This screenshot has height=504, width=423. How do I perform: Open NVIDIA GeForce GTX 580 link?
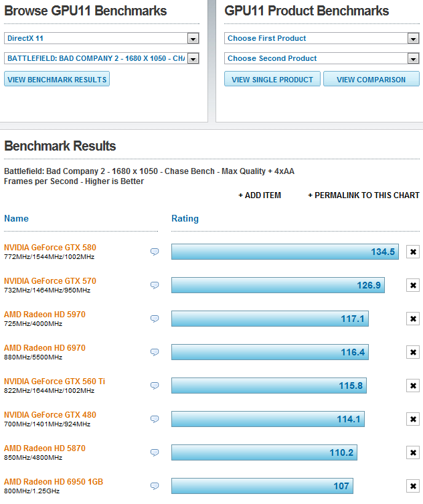(50, 248)
